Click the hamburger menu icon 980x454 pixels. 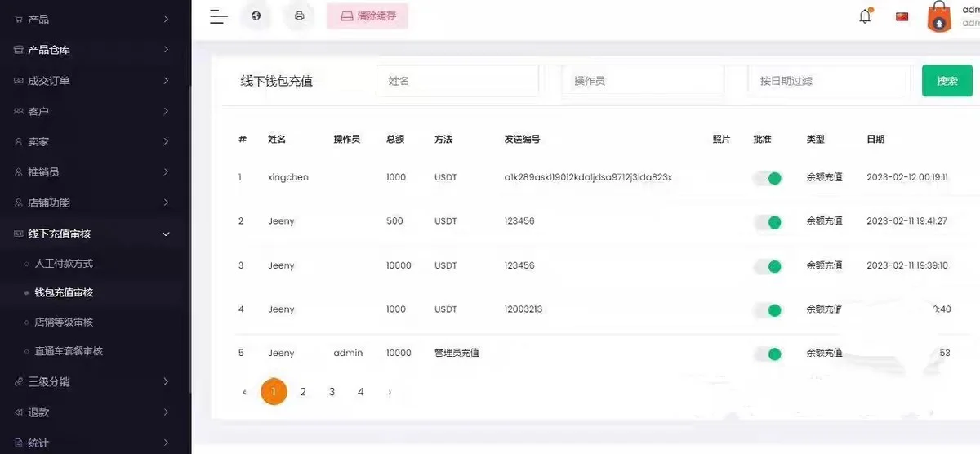218,16
